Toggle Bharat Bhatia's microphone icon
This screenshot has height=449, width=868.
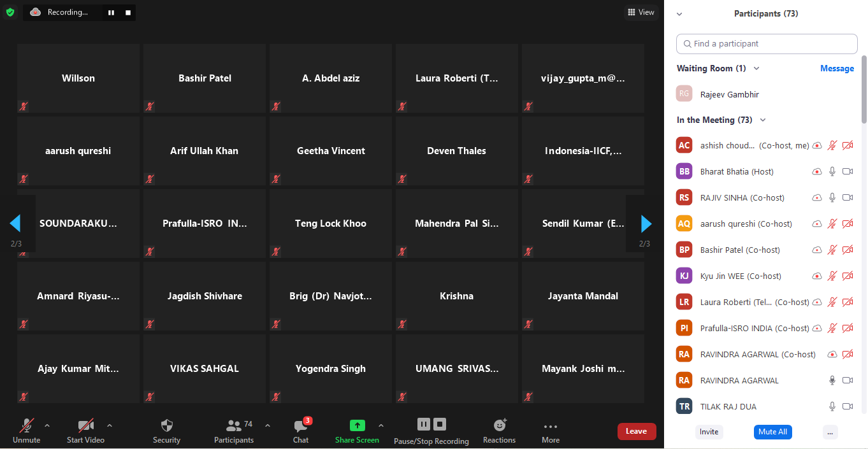(x=832, y=172)
